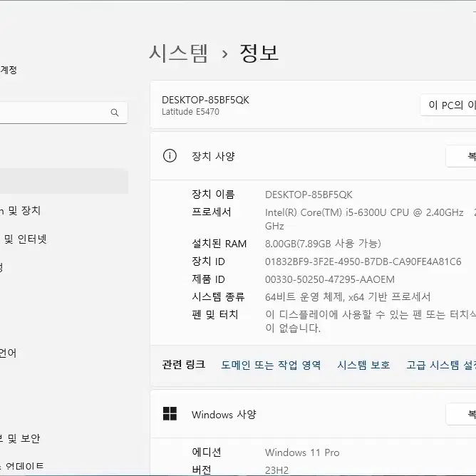Select the highlighted sidebar item
Screen dimensions: 476x476
[63, 181]
